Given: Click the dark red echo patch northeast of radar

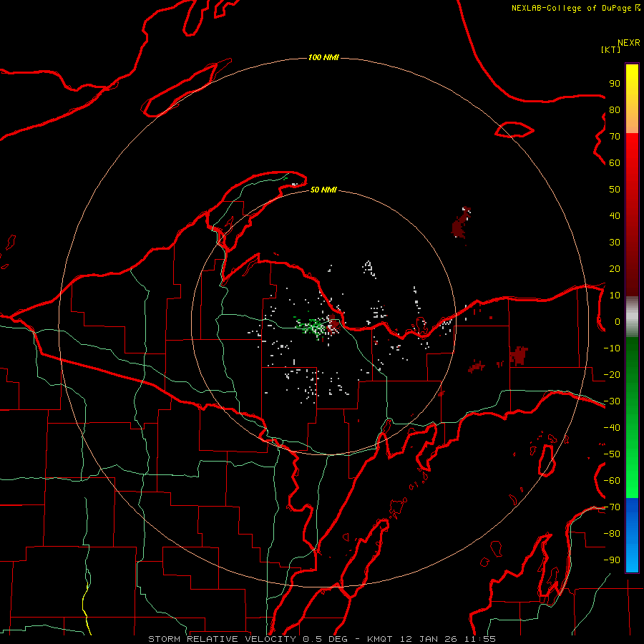Looking at the screenshot, I should click(461, 223).
